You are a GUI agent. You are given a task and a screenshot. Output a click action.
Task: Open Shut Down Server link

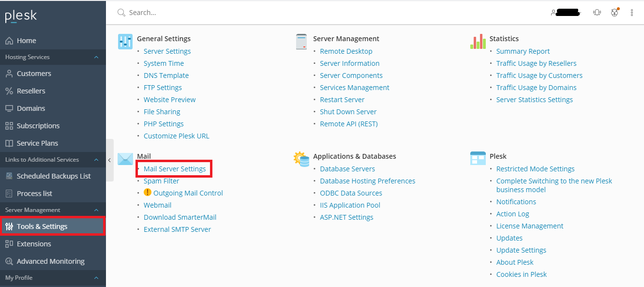click(x=348, y=112)
